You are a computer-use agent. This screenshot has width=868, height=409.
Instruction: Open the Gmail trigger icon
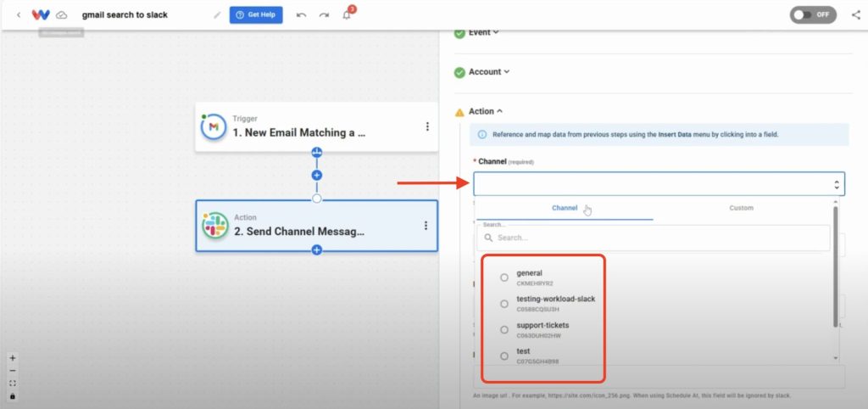(x=214, y=127)
